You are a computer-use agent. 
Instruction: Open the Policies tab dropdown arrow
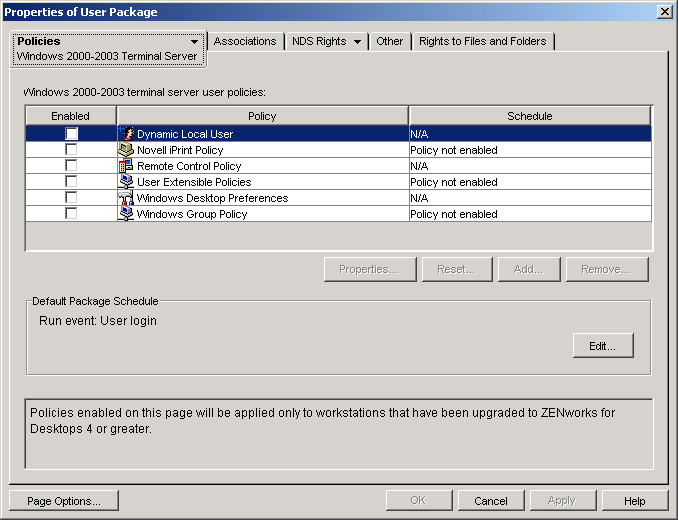pos(194,42)
